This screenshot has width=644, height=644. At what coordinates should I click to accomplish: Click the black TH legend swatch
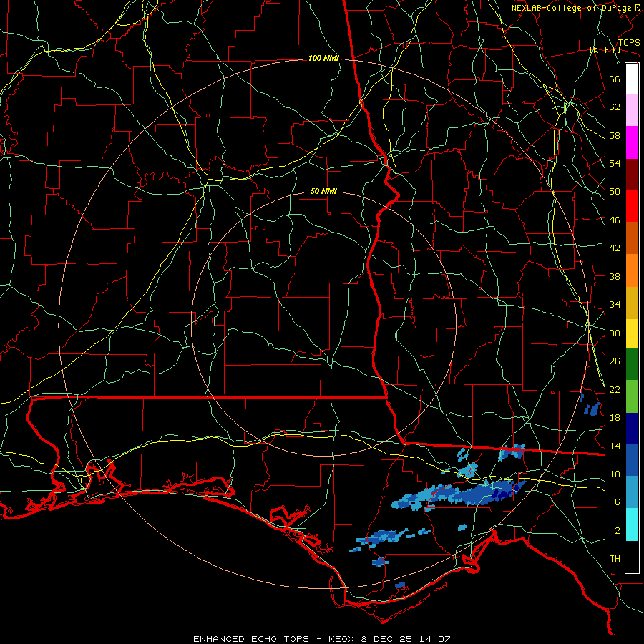(632, 557)
